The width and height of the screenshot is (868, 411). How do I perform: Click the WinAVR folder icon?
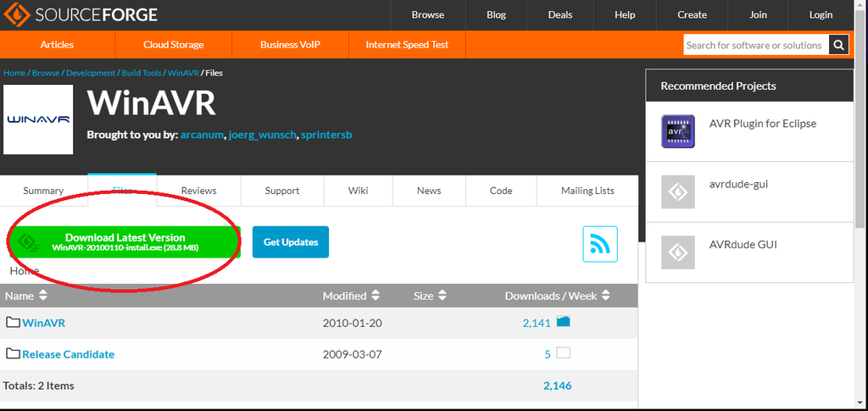13,323
